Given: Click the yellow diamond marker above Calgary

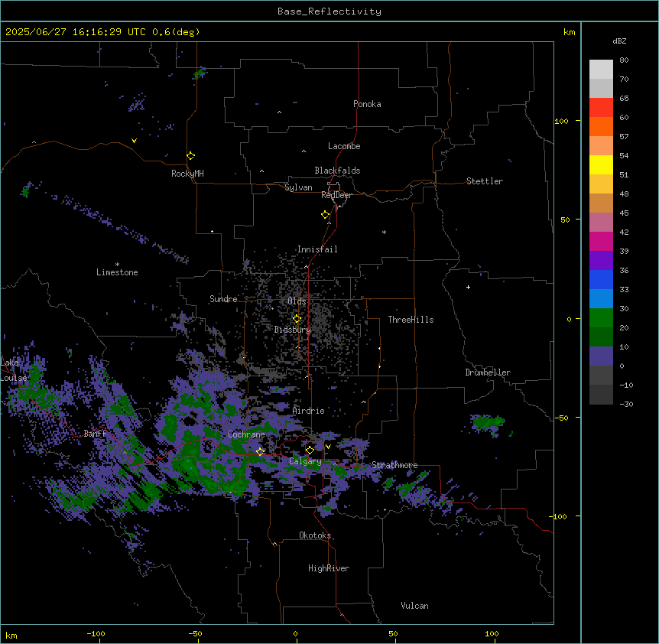Looking at the screenshot, I should (x=310, y=450).
